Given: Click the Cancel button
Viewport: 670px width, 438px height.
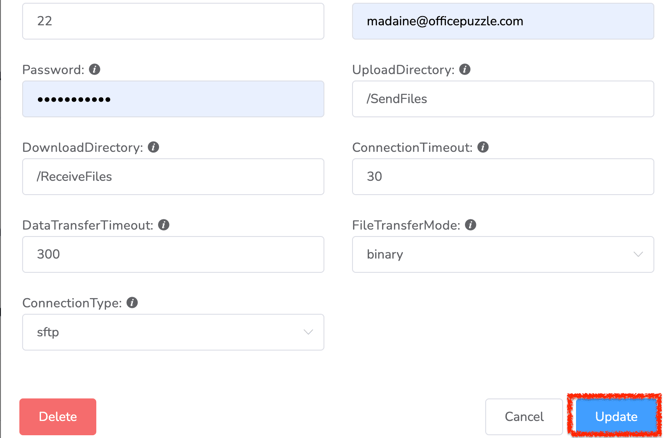Looking at the screenshot, I should [524, 417].
